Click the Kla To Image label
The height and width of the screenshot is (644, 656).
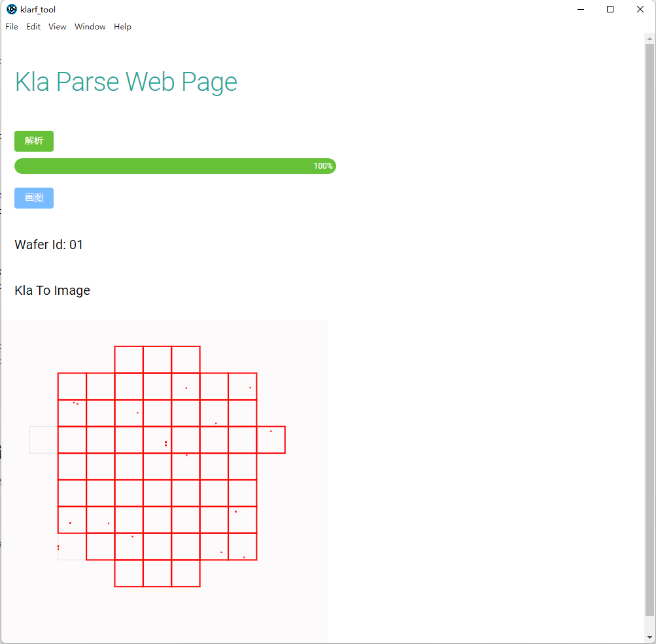coord(52,290)
